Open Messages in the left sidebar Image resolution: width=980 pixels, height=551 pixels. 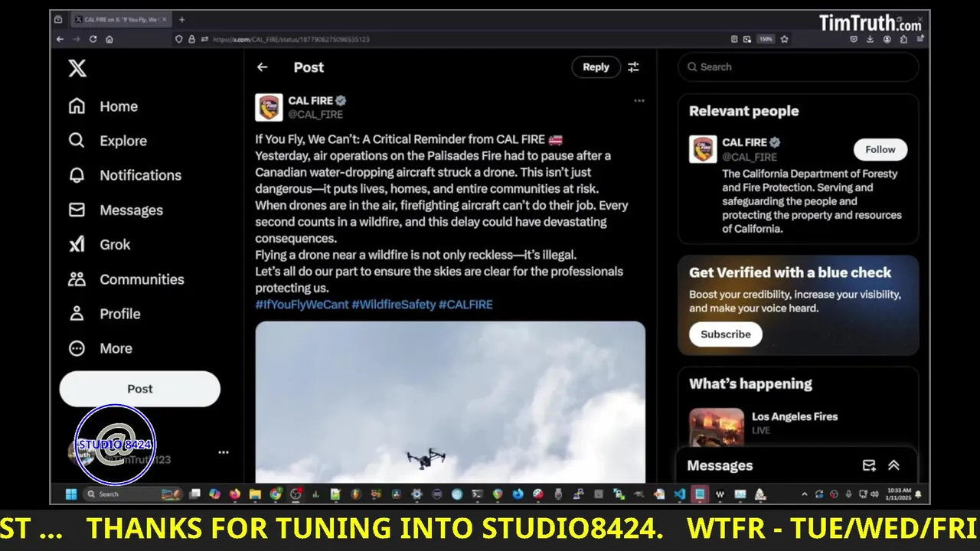(116, 210)
